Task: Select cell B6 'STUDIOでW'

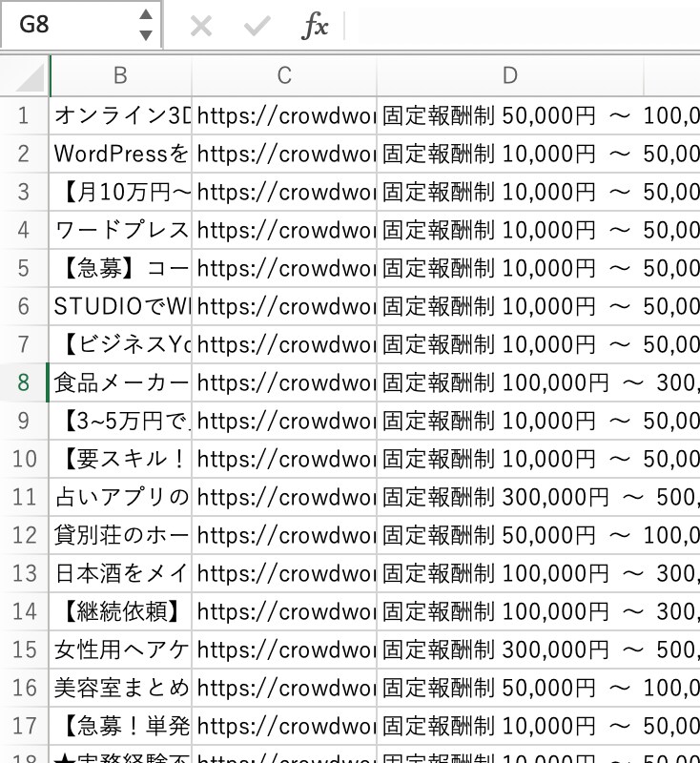Action: click(120, 306)
